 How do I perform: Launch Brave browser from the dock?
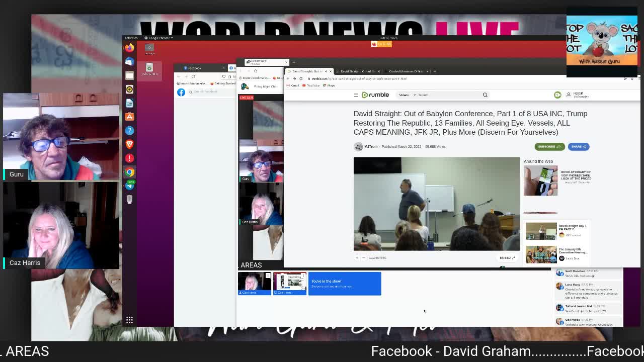(129, 144)
